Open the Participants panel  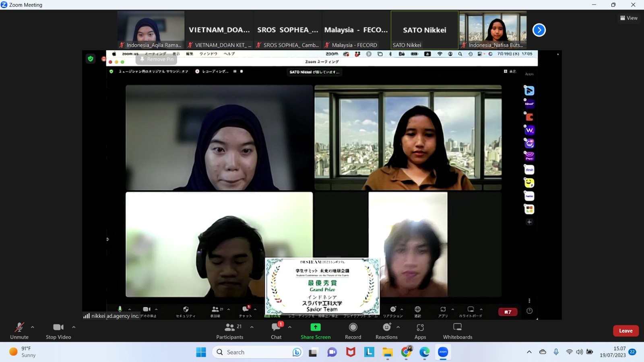pyautogui.click(x=230, y=331)
